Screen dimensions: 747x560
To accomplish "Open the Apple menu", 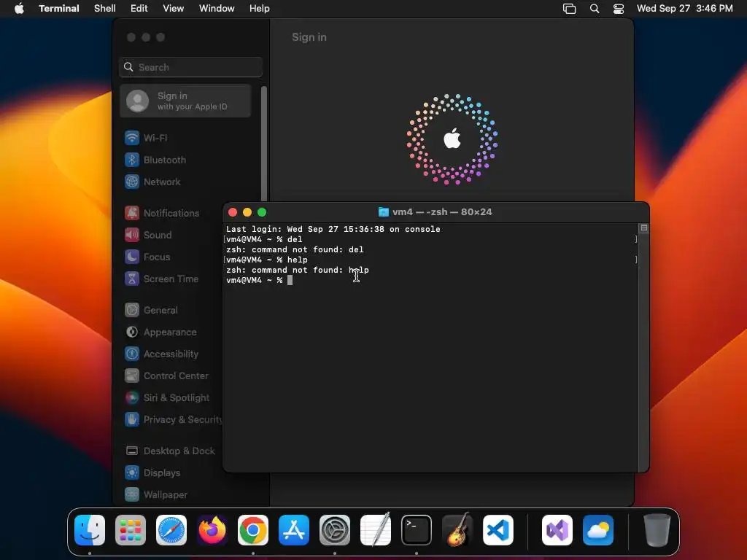I will (x=19, y=9).
